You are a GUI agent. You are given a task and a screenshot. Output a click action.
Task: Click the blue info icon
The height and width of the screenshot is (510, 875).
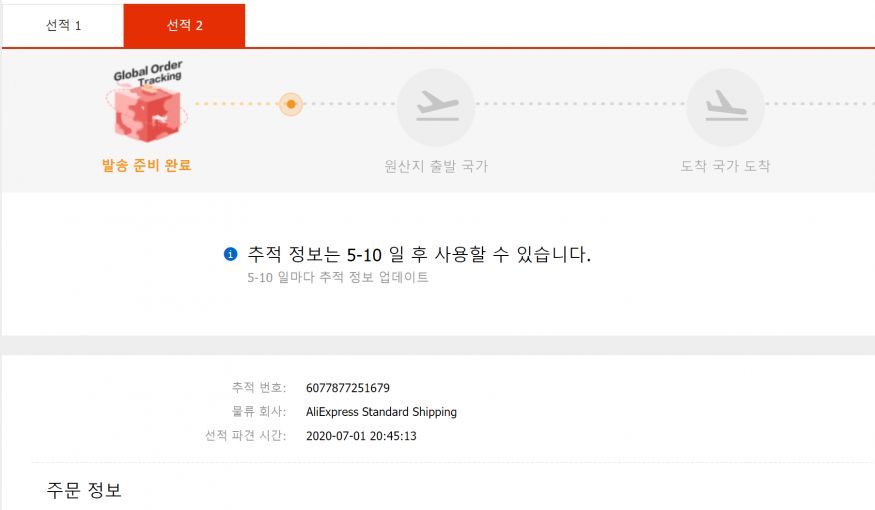(230, 254)
